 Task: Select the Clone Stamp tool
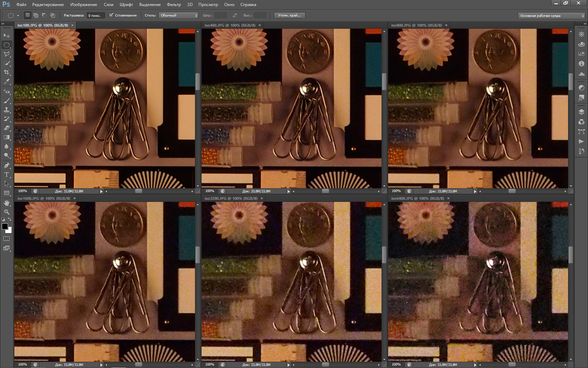pos(7,110)
